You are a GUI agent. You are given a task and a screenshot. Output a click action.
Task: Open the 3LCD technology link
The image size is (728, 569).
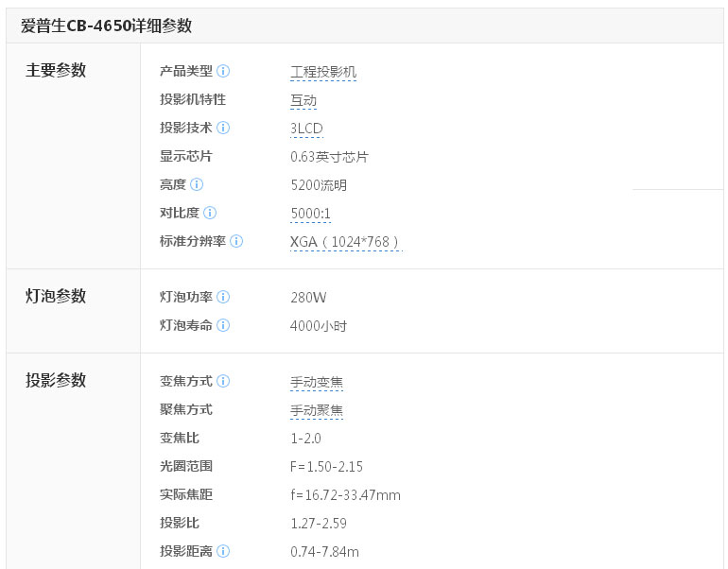coord(306,129)
